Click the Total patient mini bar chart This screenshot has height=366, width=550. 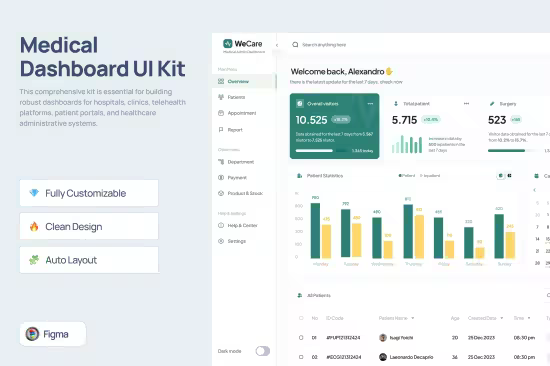tap(407, 144)
